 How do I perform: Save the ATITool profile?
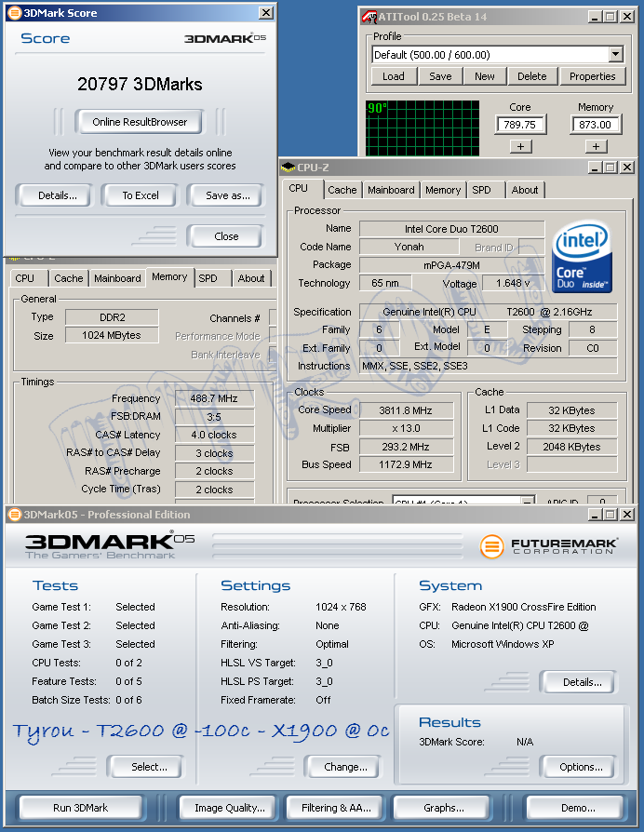[440, 76]
